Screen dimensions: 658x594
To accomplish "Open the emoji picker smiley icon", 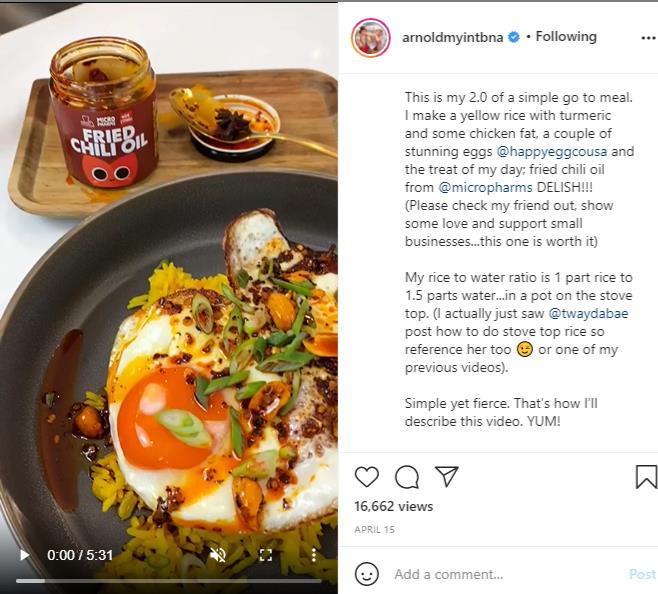I will [x=367, y=574].
